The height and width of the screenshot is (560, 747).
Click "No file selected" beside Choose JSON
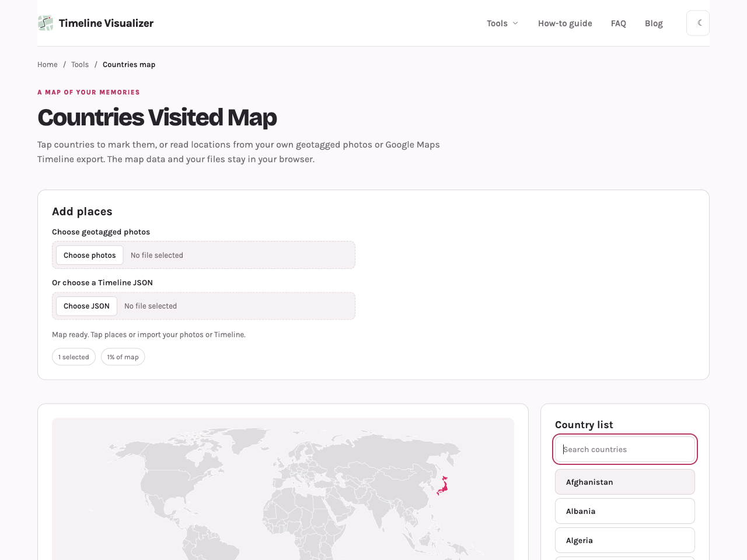coord(151,306)
